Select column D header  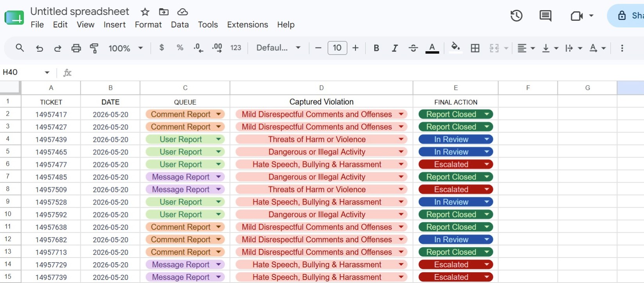point(321,88)
